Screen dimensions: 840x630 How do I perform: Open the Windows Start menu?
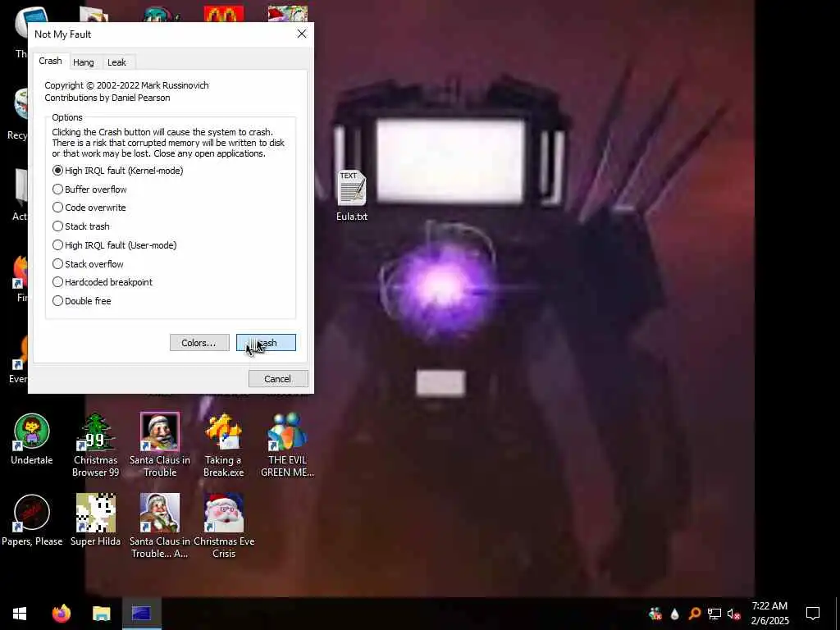point(20,614)
